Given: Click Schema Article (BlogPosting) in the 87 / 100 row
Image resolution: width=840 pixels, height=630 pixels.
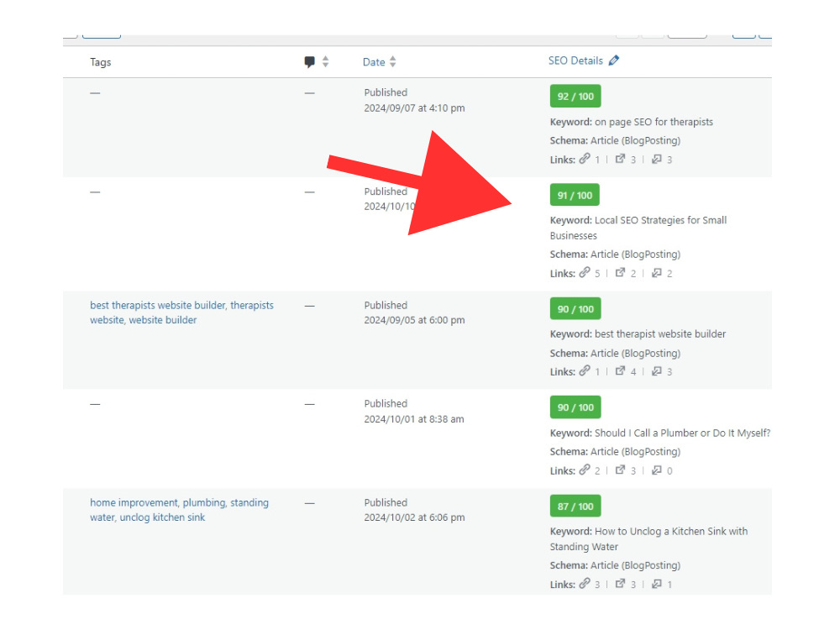Looking at the screenshot, I should pyautogui.click(x=615, y=565).
